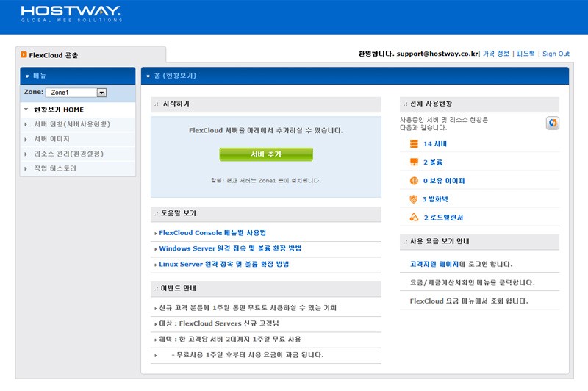Image resolution: width=588 pixels, height=391 pixels.
Task: Open the 가격 정보 link
Action: tap(495, 54)
